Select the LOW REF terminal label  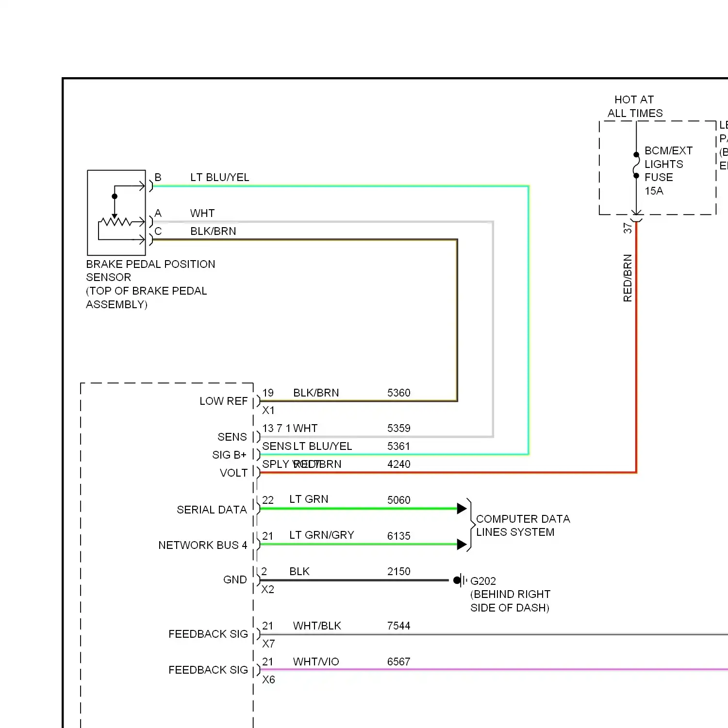(x=223, y=401)
